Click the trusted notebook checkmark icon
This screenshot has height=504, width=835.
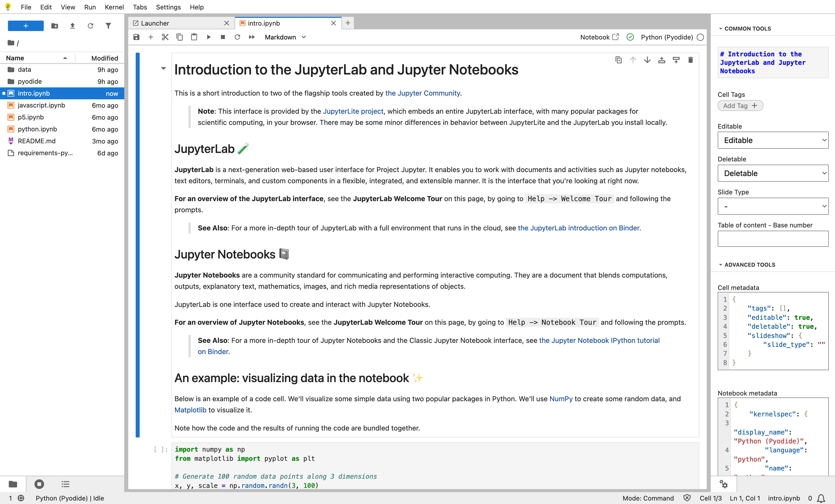point(630,37)
